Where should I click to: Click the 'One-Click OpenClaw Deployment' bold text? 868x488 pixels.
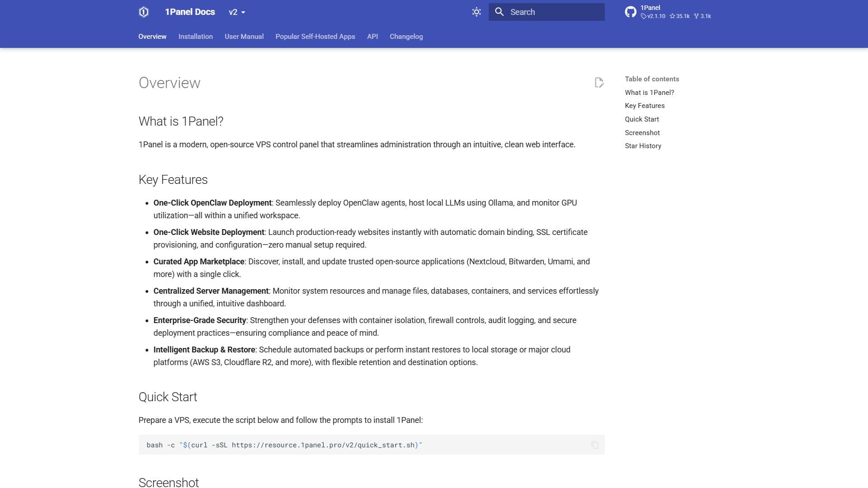click(x=212, y=203)
